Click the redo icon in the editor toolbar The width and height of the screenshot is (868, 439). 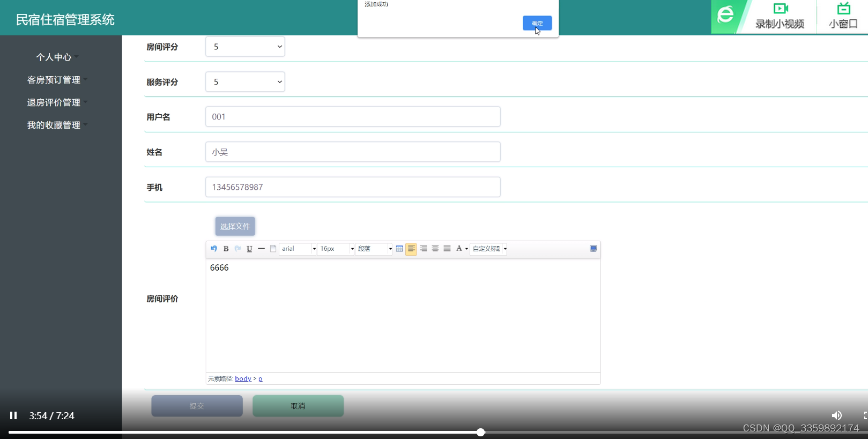click(238, 249)
